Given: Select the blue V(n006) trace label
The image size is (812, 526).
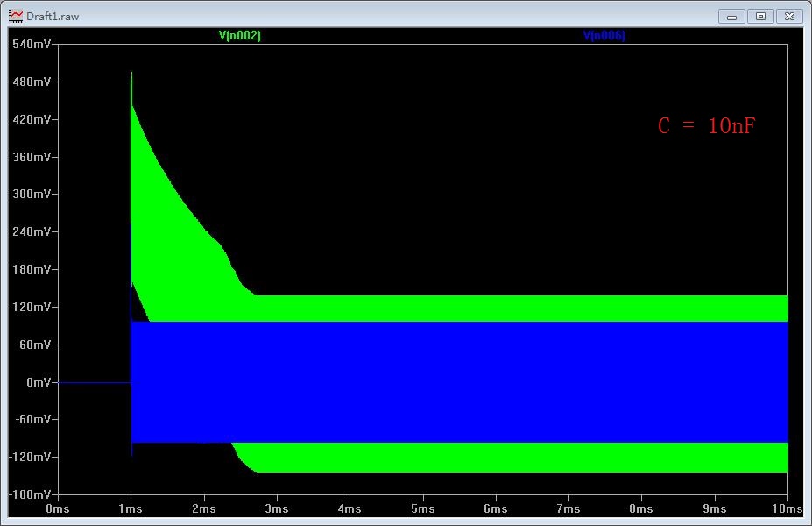Looking at the screenshot, I should (604, 36).
